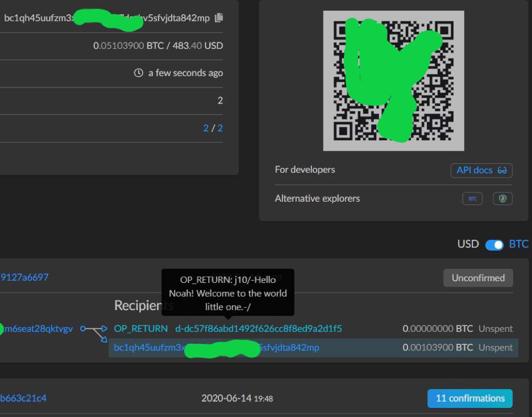Click the OP_RETURN recipient label
Screen dimensions: 532x417
tap(141, 328)
